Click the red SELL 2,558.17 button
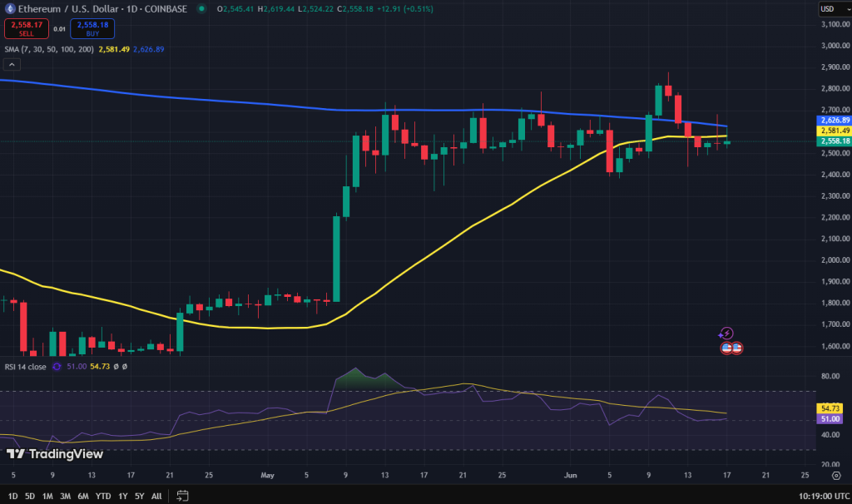The width and height of the screenshot is (852, 504). point(27,29)
